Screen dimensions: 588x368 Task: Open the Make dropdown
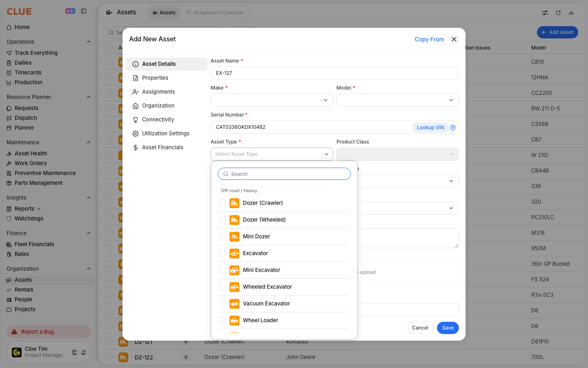click(272, 100)
